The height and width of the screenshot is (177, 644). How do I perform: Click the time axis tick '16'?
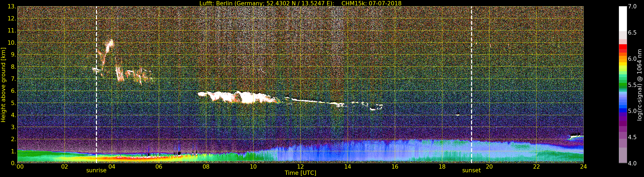(395, 167)
